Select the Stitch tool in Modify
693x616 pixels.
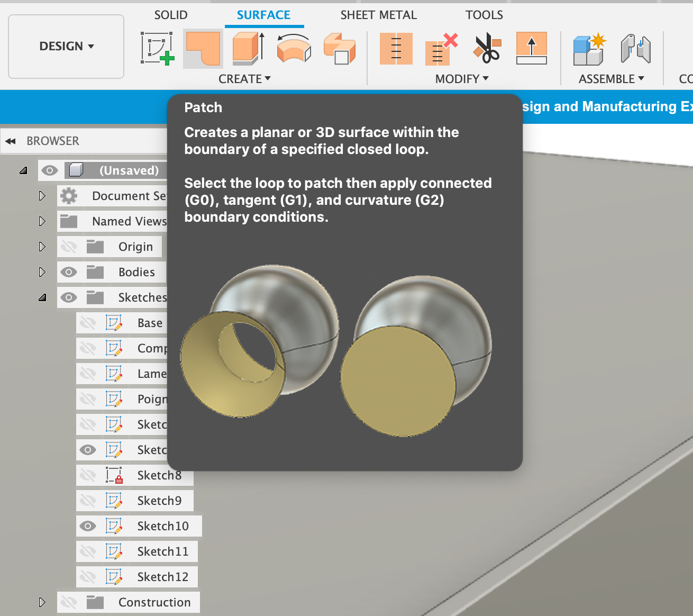(x=396, y=48)
